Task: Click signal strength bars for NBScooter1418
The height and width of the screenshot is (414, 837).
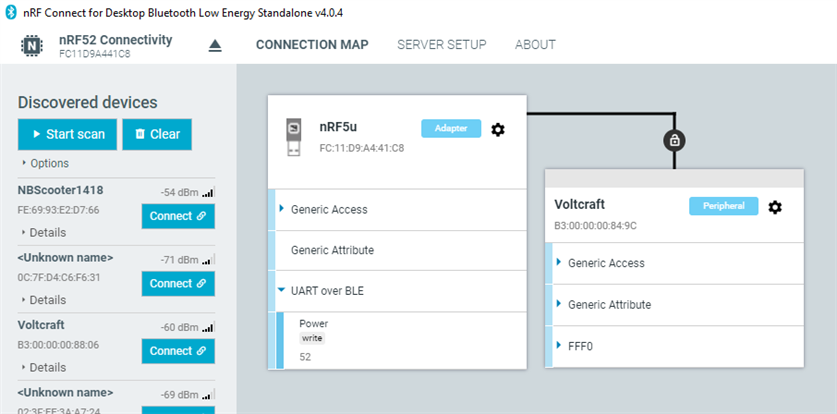Action: click(x=208, y=193)
